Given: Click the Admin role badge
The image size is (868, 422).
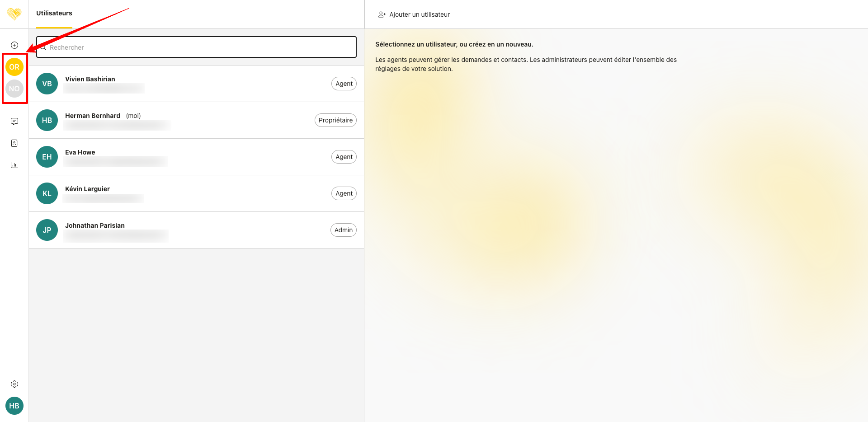Looking at the screenshot, I should 343,230.
